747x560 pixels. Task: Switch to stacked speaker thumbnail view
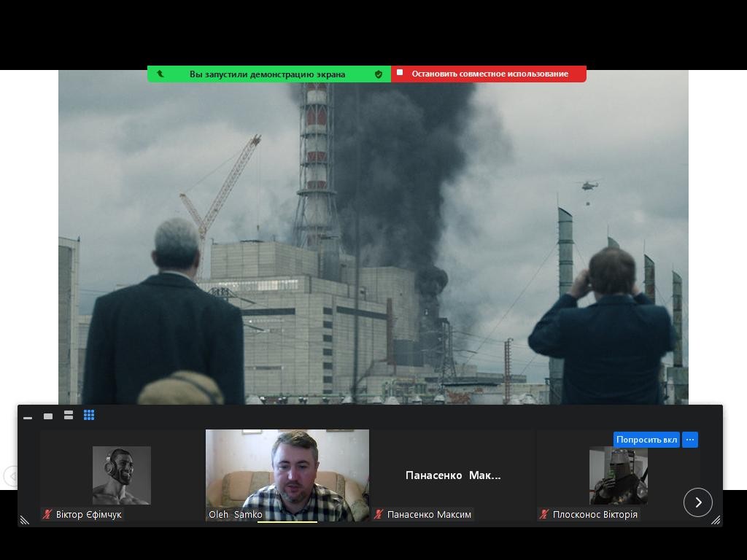[69, 415]
